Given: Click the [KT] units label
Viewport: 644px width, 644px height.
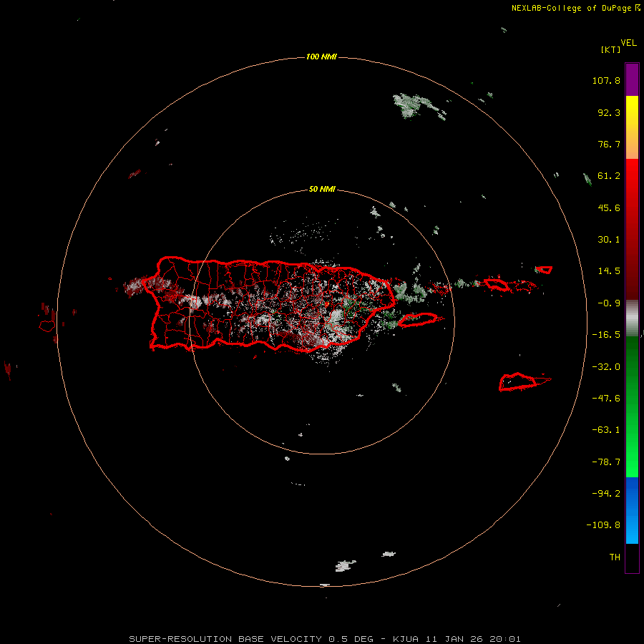Looking at the screenshot, I should (611, 49).
